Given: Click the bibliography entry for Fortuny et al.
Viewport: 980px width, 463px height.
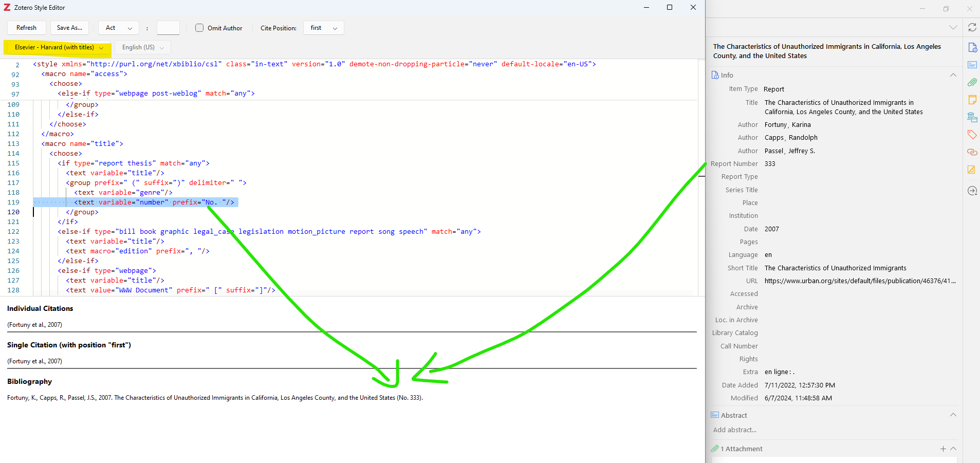Looking at the screenshot, I should 215,398.
